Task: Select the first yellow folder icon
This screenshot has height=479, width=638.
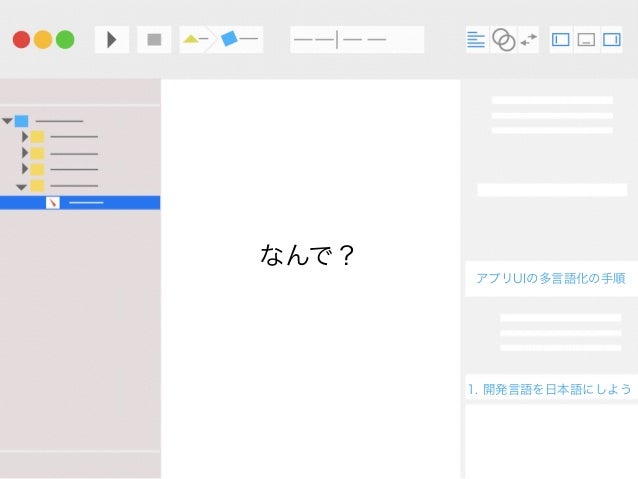Action: [37, 137]
